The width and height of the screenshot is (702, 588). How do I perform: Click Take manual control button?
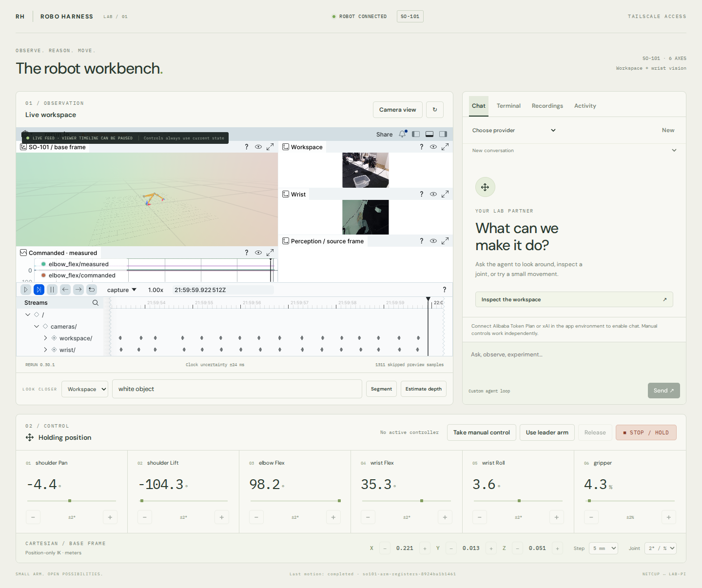click(482, 432)
